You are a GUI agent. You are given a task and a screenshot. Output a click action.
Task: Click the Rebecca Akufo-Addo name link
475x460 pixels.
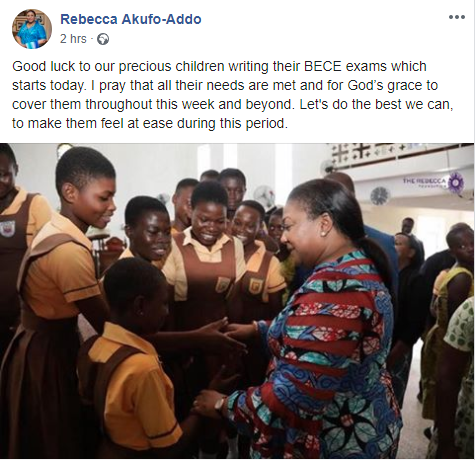(131, 19)
